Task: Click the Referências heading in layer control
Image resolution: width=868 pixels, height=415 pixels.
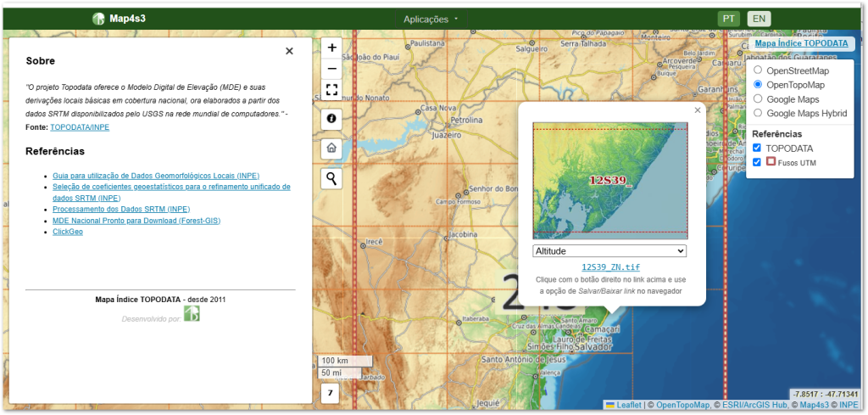Action: pyautogui.click(x=776, y=133)
